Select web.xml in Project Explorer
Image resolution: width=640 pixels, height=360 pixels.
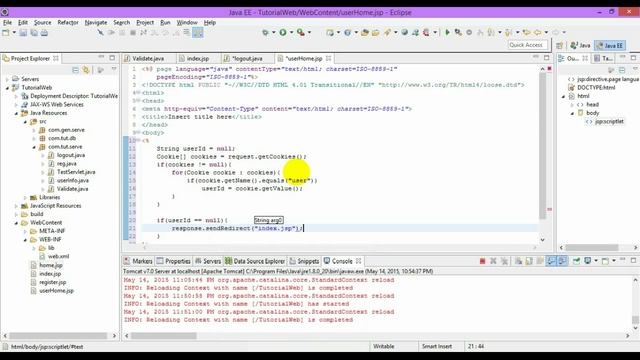coord(58,257)
